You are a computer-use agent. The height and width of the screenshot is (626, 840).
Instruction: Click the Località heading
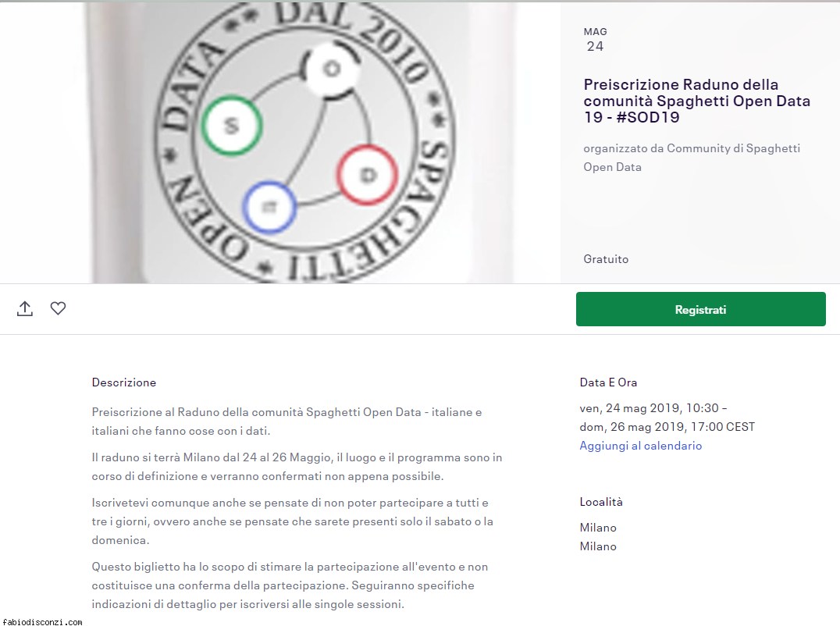pyautogui.click(x=601, y=502)
